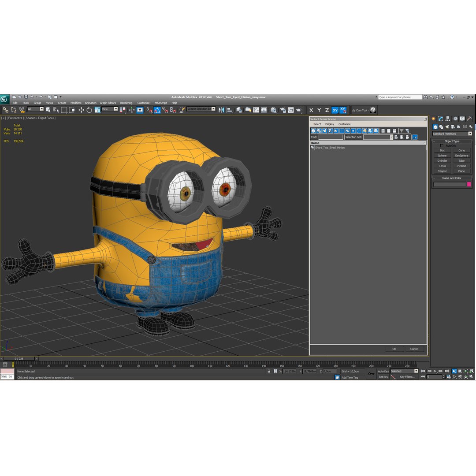Activate the Select and Scale tool
The width and height of the screenshot is (476, 476).
[x=97, y=110]
